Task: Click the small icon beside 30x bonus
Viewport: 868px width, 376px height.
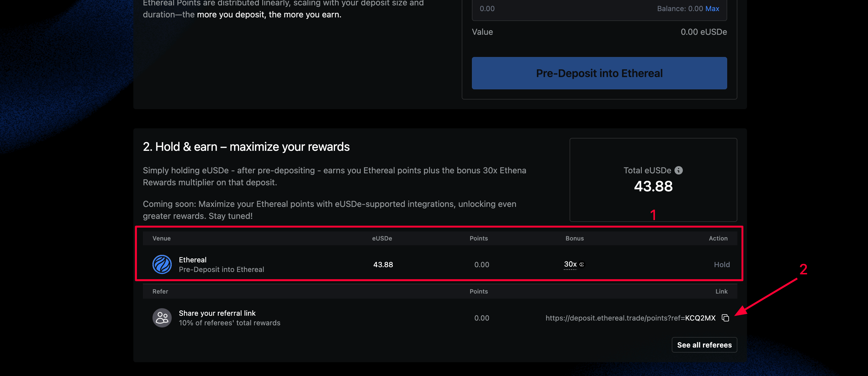Action: pos(582,264)
